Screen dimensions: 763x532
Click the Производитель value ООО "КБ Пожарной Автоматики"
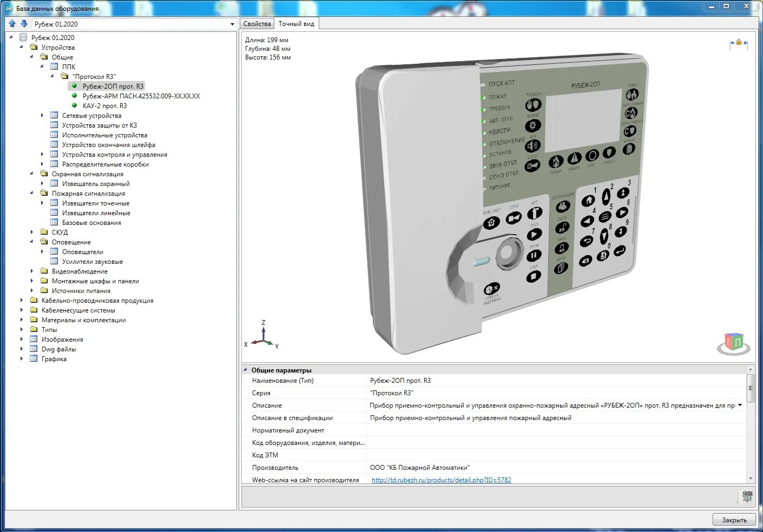(x=420, y=468)
